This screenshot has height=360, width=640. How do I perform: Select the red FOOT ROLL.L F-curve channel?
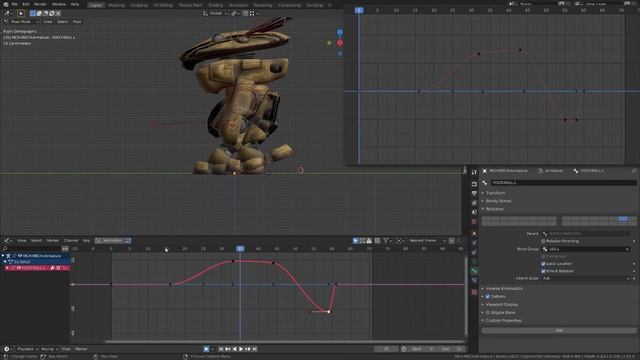pos(37,268)
